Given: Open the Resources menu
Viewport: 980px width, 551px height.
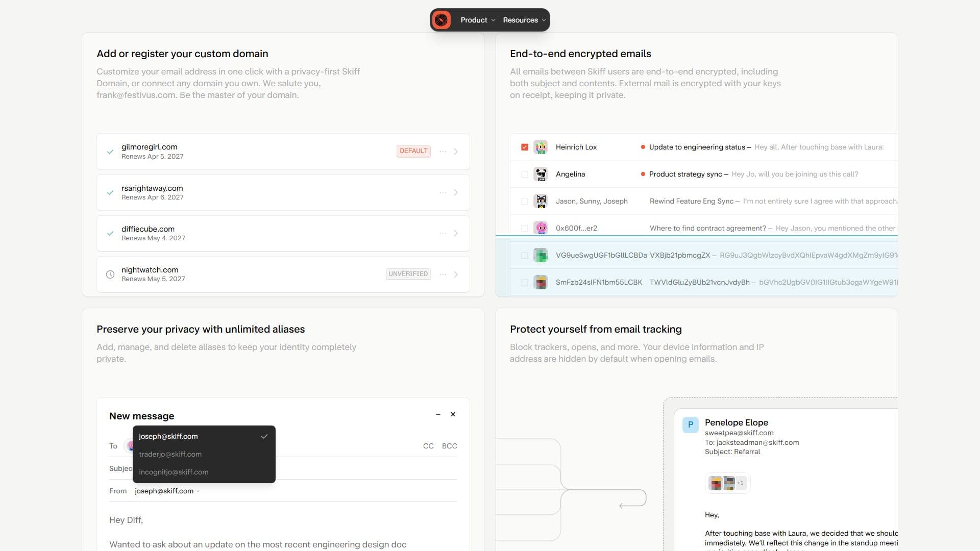Looking at the screenshot, I should (x=524, y=20).
